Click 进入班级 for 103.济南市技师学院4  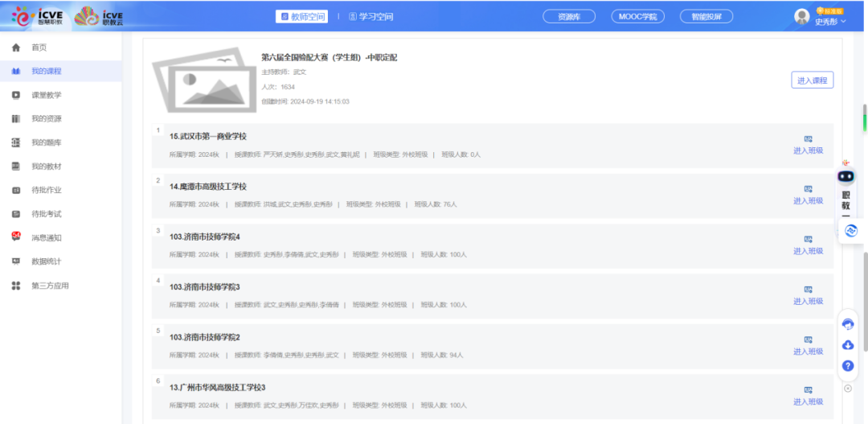click(809, 251)
